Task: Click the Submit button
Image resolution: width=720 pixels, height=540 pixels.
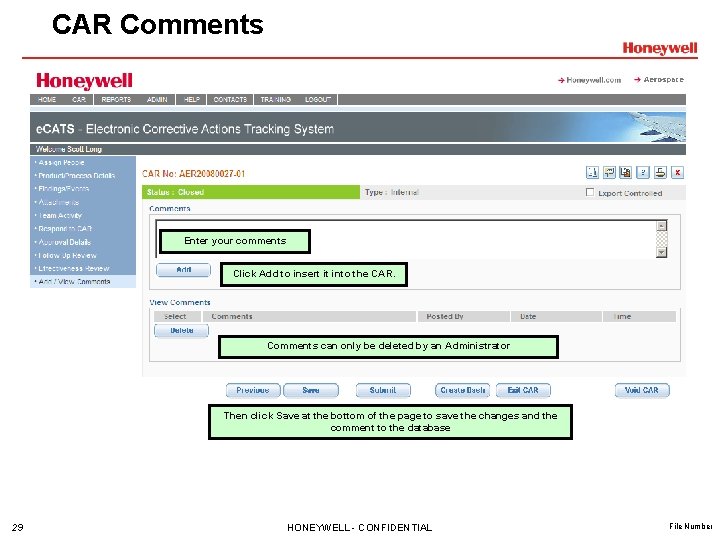Action: [383, 390]
